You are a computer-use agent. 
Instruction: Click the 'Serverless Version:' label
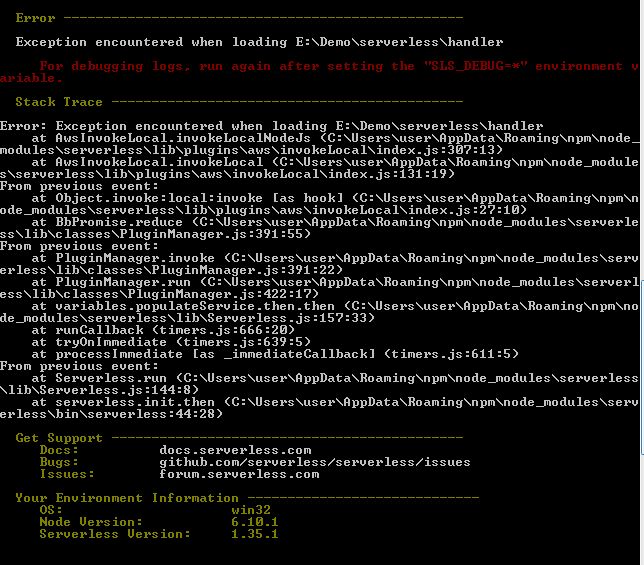115,534
